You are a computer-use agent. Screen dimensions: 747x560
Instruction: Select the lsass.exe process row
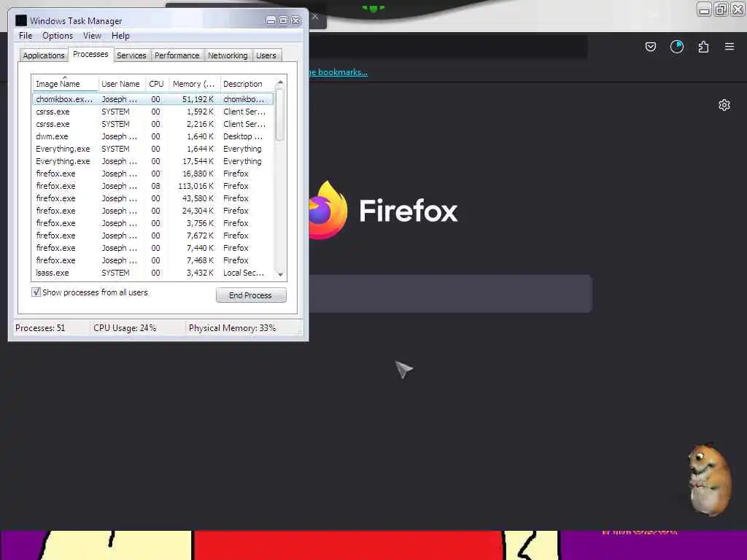pyautogui.click(x=153, y=273)
